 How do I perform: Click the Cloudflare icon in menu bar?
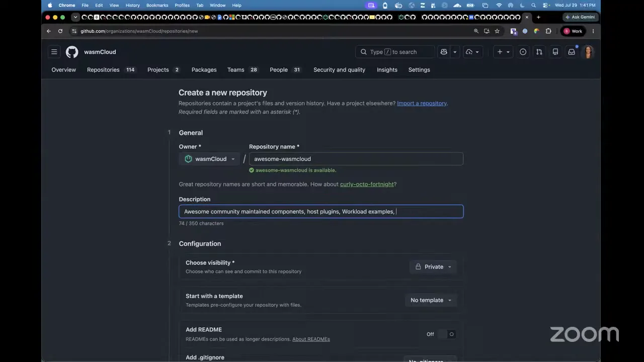pos(457,5)
